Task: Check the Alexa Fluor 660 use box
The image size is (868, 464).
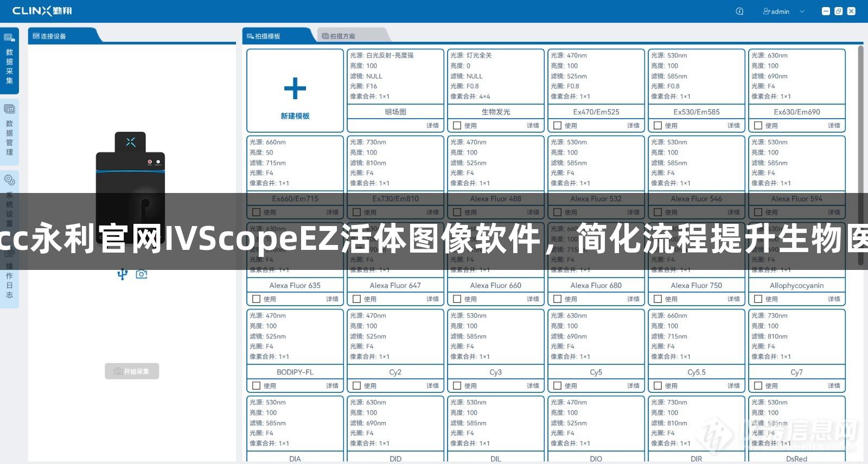Action: pyautogui.click(x=457, y=299)
